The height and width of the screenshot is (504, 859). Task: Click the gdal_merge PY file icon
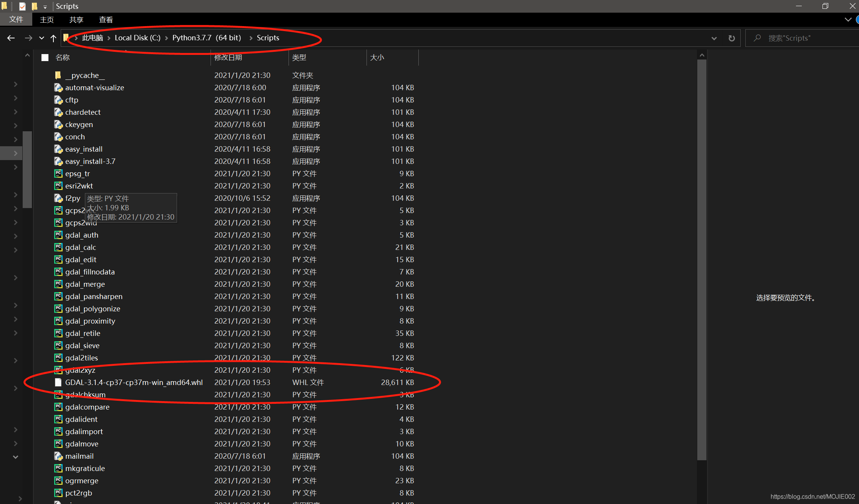click(58, 284)
